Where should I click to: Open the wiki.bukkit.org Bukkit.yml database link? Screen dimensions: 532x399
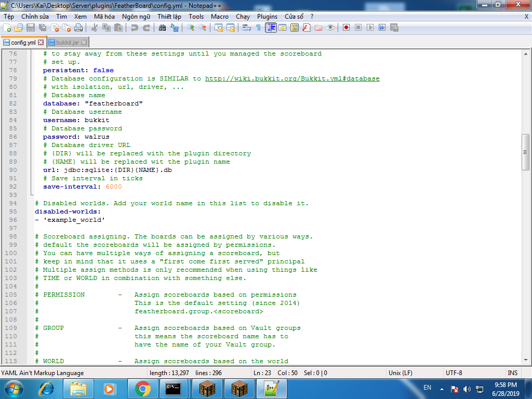[292, 79]
